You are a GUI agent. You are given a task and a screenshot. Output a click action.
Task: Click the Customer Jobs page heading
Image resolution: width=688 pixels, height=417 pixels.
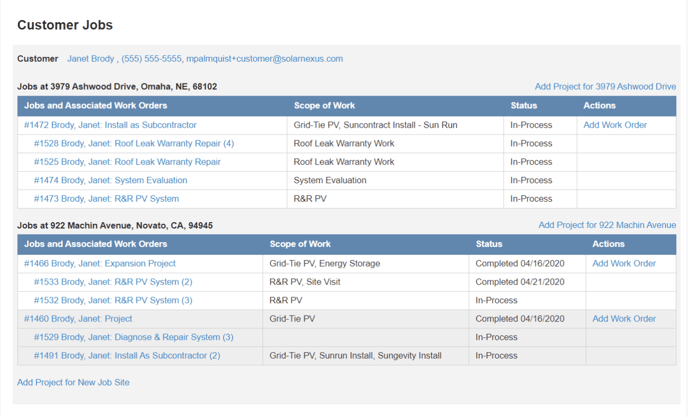click(x=65, y=25)
